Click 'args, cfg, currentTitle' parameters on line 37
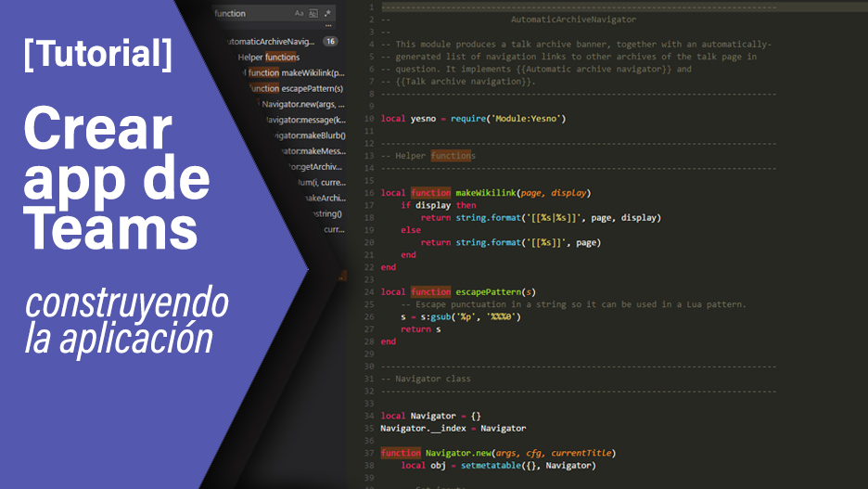This screenshot has height=489, width=868. click(x=555, y=453)
